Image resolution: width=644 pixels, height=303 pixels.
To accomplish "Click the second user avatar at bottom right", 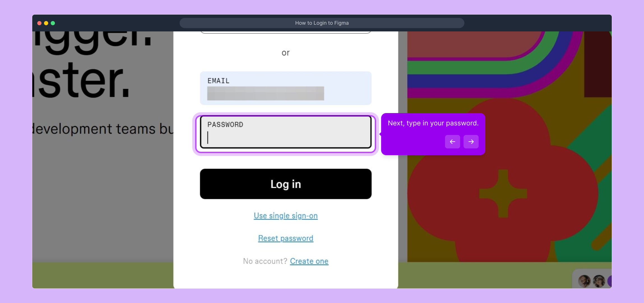I will pos(599,281).
